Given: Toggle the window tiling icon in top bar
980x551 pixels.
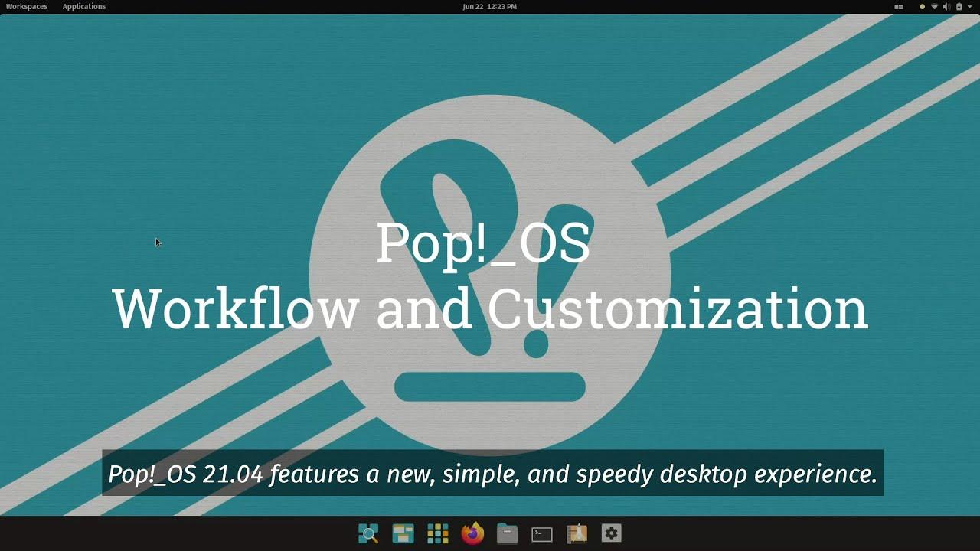Looking at the screenshot, I should (x=899, y=7).
